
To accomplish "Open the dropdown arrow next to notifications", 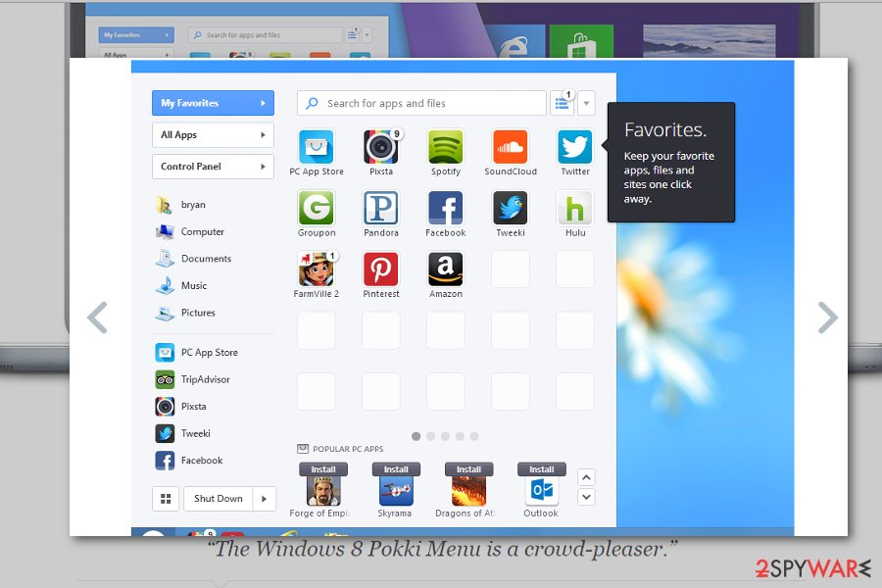I will 586,103.
